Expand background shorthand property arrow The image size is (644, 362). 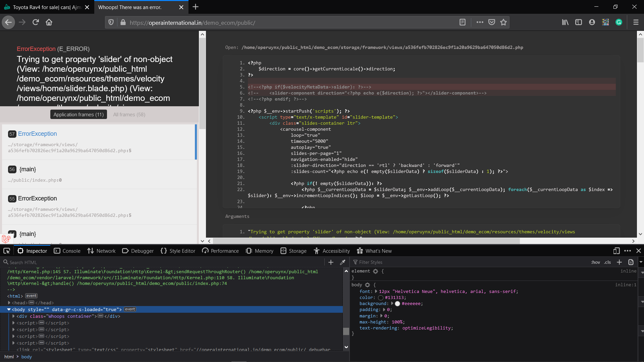pos(392,304)
